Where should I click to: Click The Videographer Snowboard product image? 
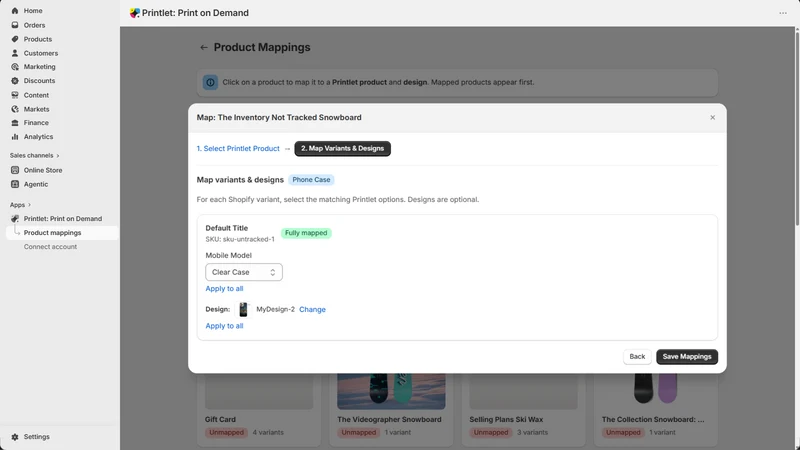391,391
